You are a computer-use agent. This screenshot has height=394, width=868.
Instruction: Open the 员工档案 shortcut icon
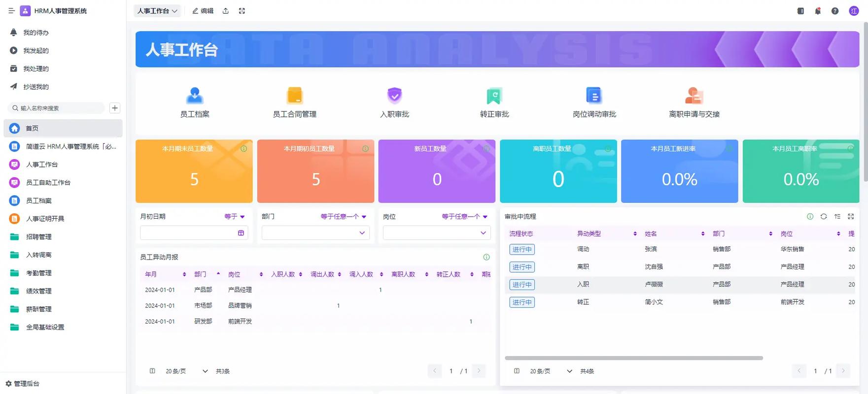(x=195, y=96)
